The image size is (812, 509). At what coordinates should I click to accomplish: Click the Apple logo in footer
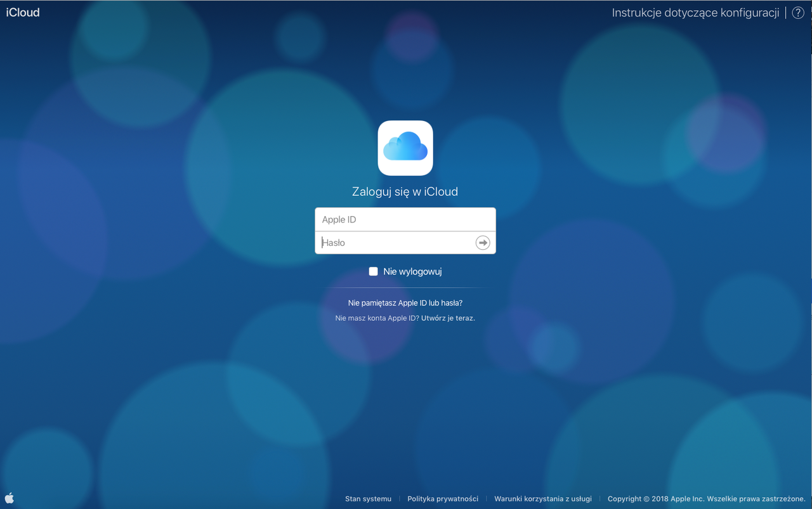pyautogui.click(x=10, y=498)
